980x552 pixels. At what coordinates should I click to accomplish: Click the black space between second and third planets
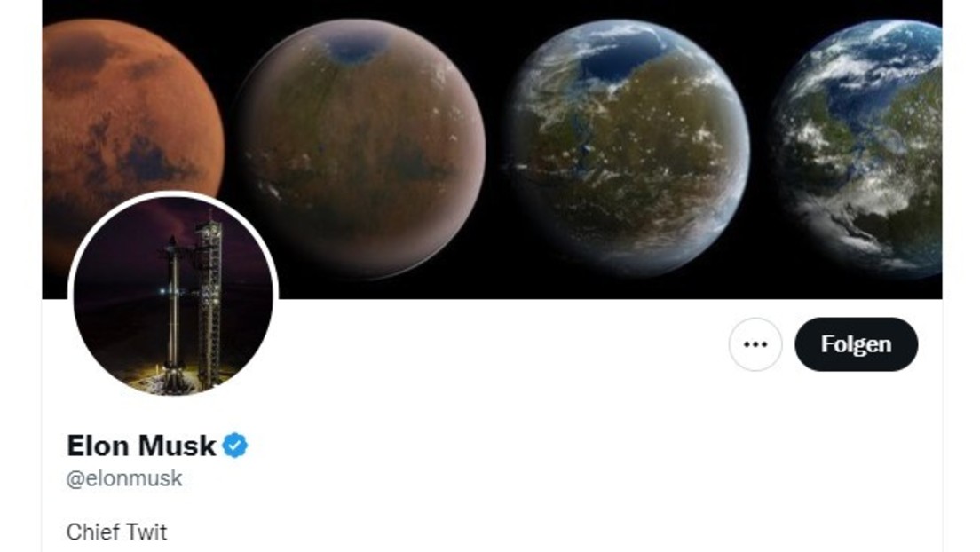[x=497, y=187]
